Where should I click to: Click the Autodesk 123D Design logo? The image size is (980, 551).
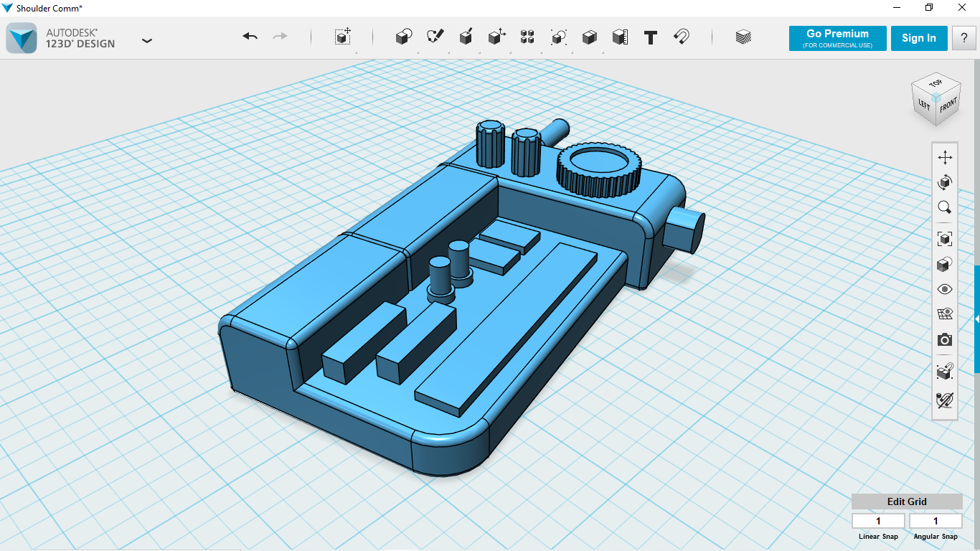pos(22,38)
